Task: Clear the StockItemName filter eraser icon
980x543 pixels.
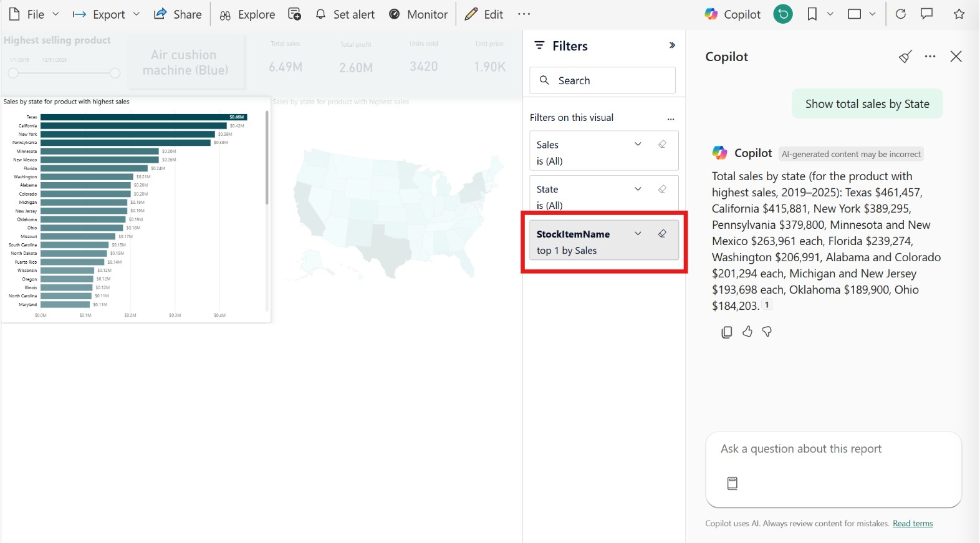Action: pyautogui.click(x=662, y=234)
